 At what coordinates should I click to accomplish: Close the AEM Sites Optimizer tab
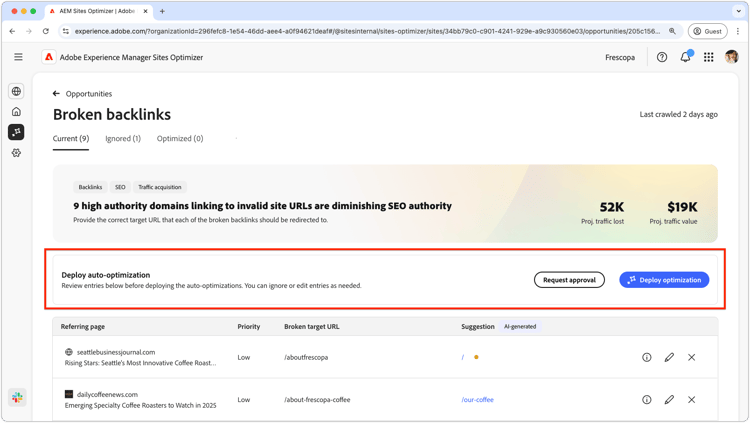coord(145,11)
